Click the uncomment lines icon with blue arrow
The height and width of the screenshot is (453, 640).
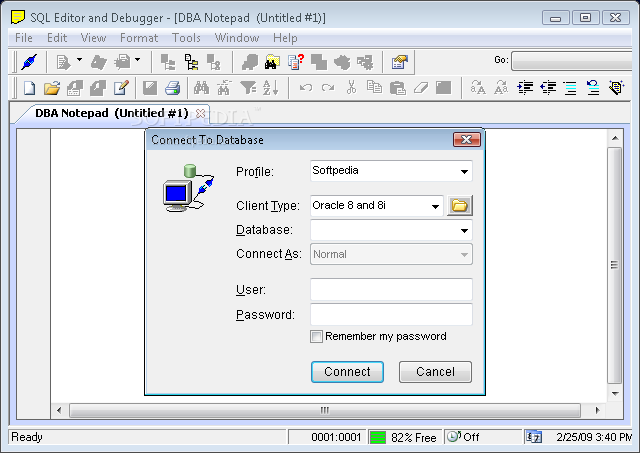point(593,88)
